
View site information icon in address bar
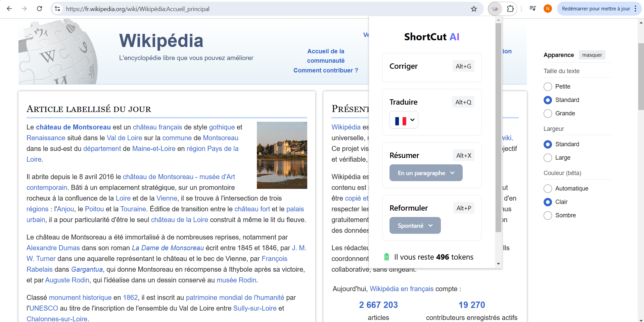click(x=57, y=9)
